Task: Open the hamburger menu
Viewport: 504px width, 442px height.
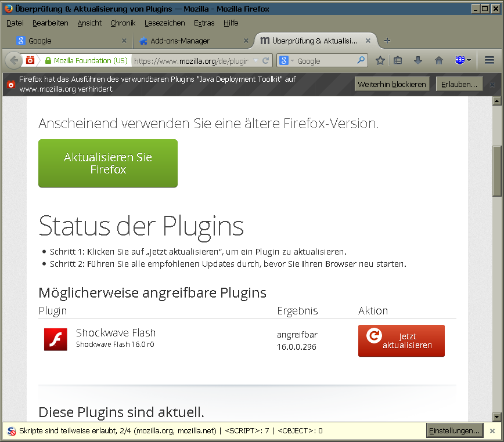Action: click(x=489, y=60)
